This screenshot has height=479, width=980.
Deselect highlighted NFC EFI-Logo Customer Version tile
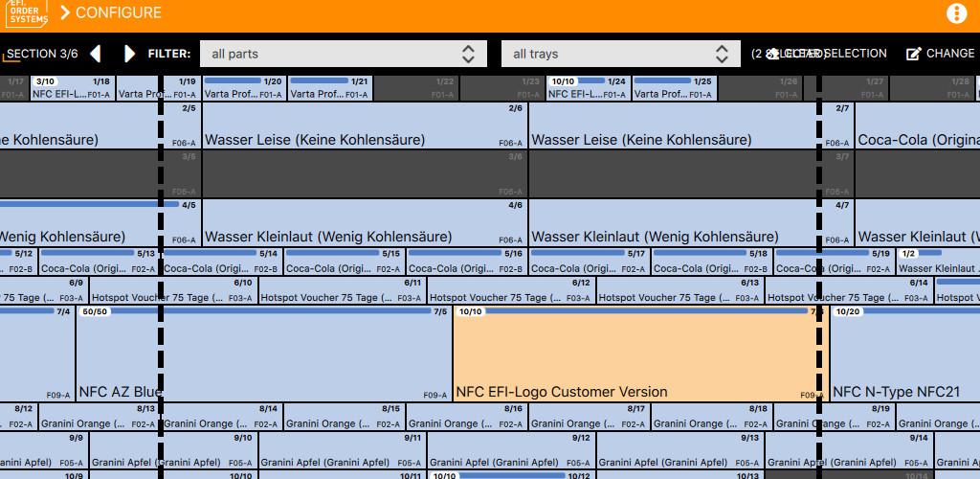(640, 354)
